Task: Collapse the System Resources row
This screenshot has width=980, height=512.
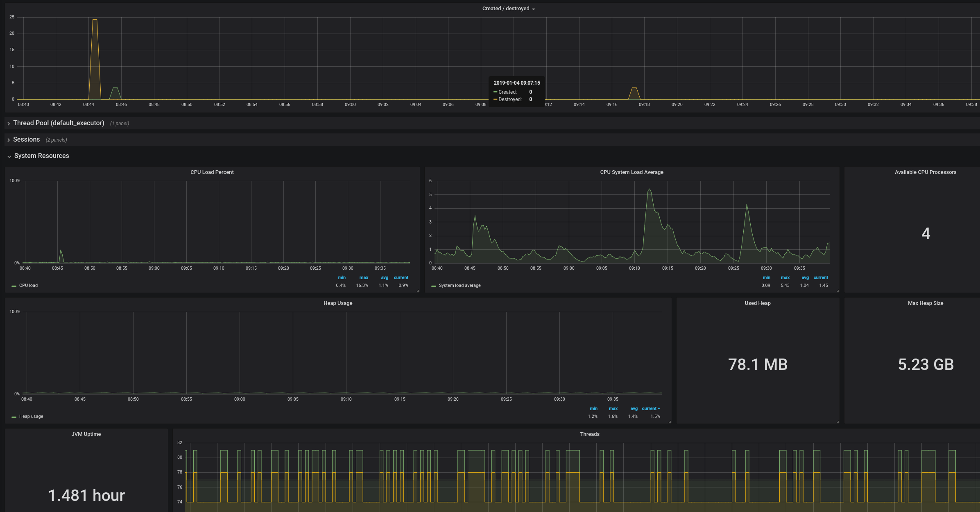Action: pyautogui.click(x=9, y=156)
